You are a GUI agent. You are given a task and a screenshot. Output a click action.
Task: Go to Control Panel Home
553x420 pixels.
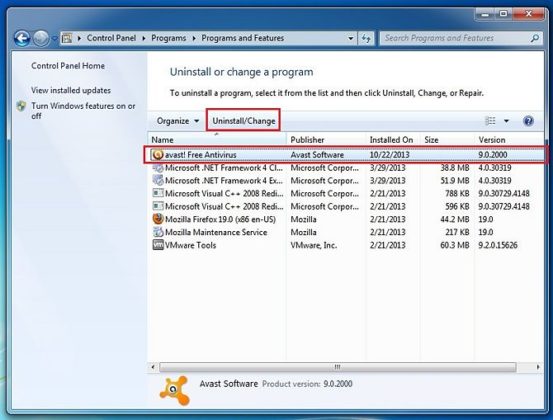coord(68,66)
